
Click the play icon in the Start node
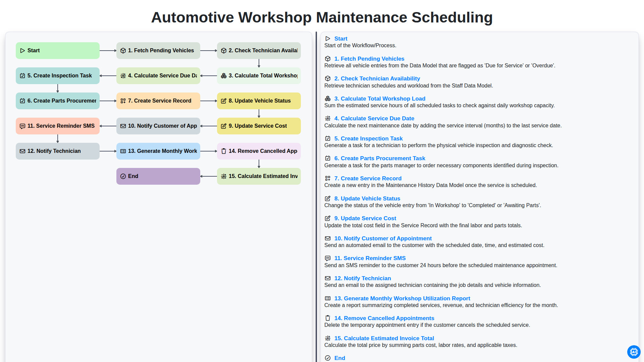(x=22, y=51)
